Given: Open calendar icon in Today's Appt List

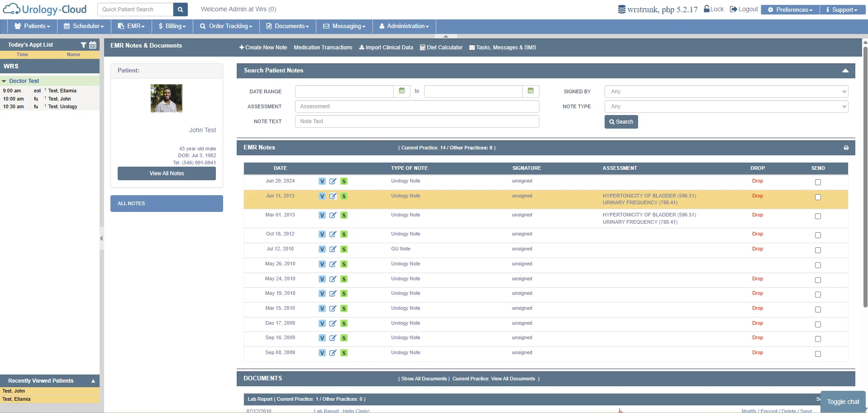Looking at the screenshot, I should point(93,45).
